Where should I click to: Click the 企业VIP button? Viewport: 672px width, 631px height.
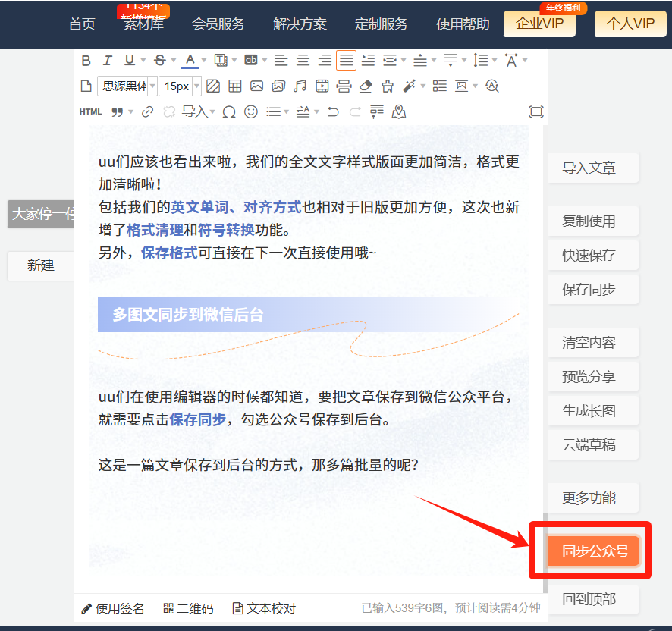click(x=539, y=24)
